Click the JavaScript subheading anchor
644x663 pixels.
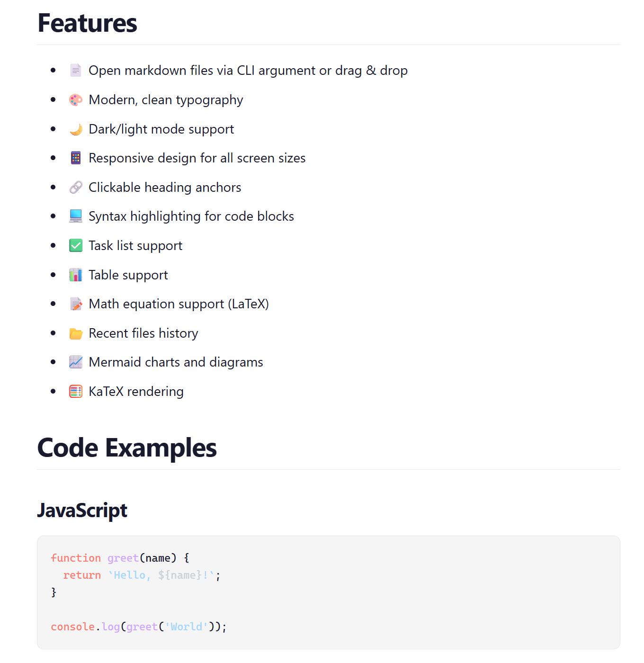point(82,511)
